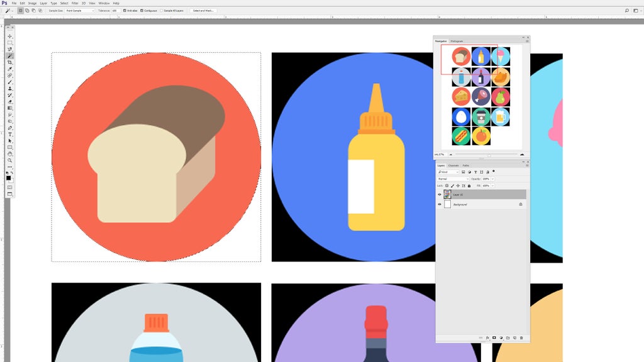This screenshot has width=644, height=362.
Task: Select the Hand tool
Action: click(10, 154)
